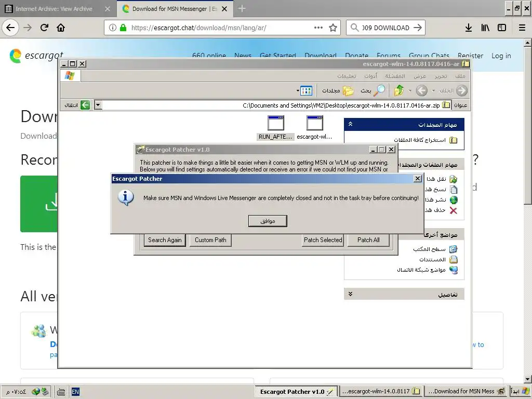Click the Firefox back arrow

point(10,28)
